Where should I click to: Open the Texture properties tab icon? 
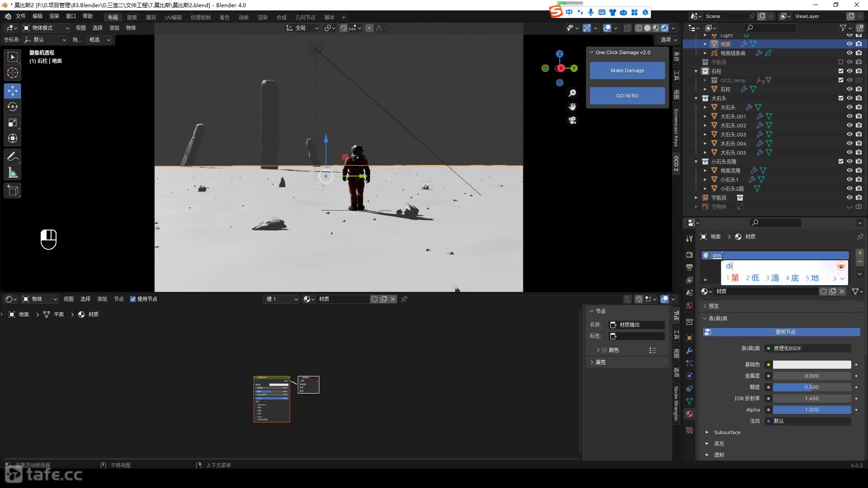689,430
